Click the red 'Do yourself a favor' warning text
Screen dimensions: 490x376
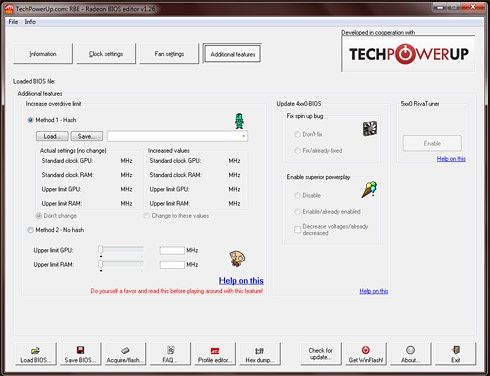coord(177,291)
